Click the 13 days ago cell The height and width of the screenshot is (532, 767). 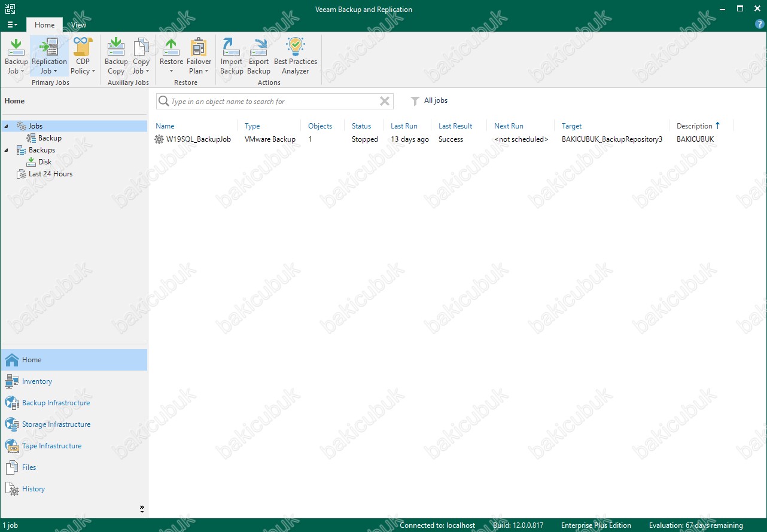tap(410, 139)
